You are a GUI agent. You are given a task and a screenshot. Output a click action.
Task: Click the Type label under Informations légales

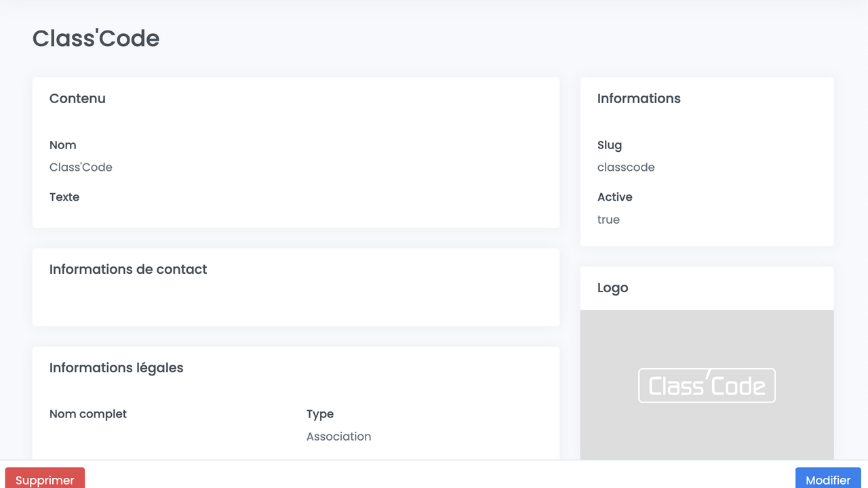pos(320,413)
